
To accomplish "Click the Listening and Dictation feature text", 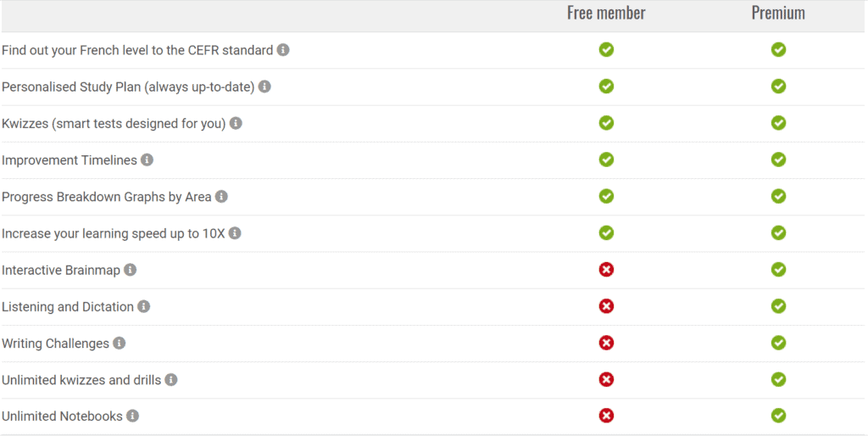I will coord(68,307).
